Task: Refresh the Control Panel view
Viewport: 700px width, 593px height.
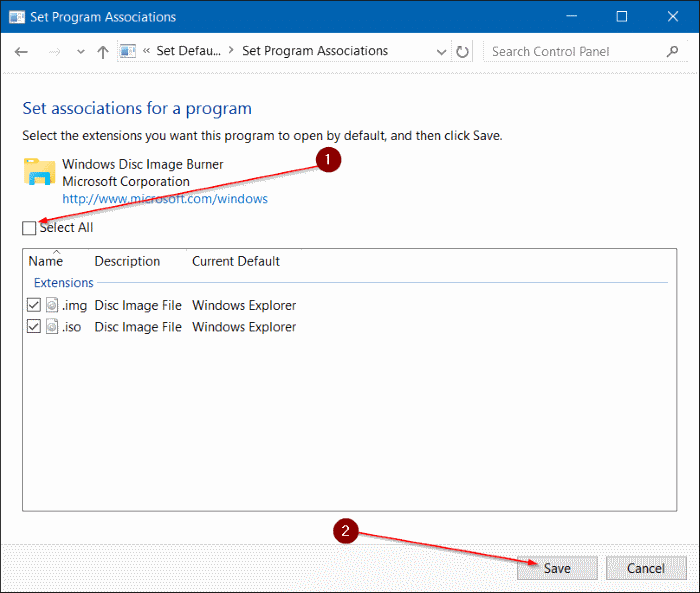Action: tap(462, 52)
